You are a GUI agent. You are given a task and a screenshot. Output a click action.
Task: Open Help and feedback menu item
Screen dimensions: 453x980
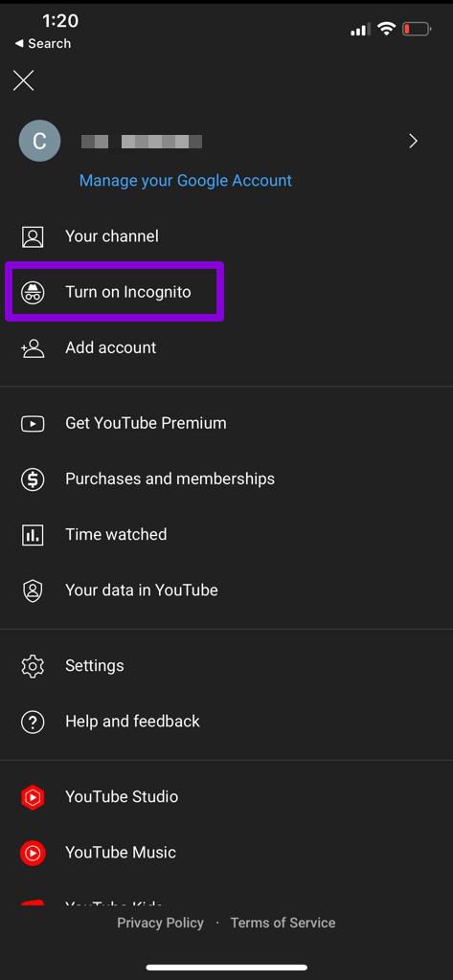(x=226, y=722)
